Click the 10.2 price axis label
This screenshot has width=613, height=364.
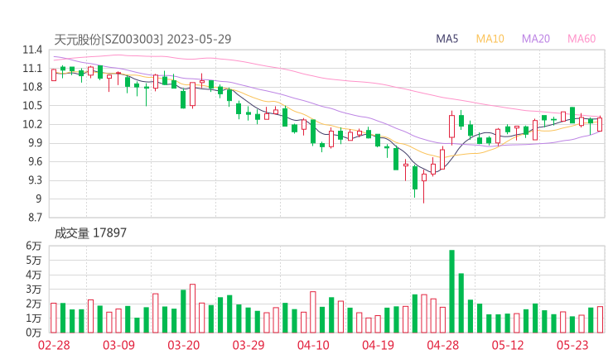point(32,125)
